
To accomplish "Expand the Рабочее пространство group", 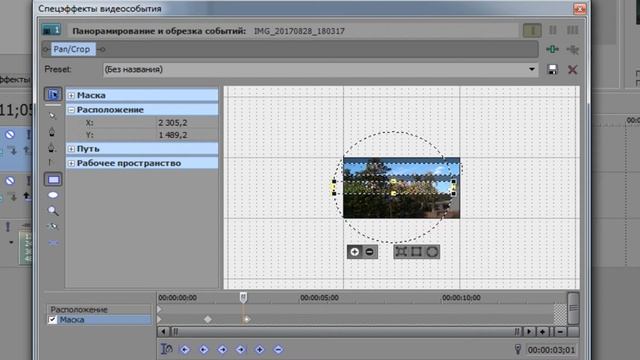I will tap(71, 163).
